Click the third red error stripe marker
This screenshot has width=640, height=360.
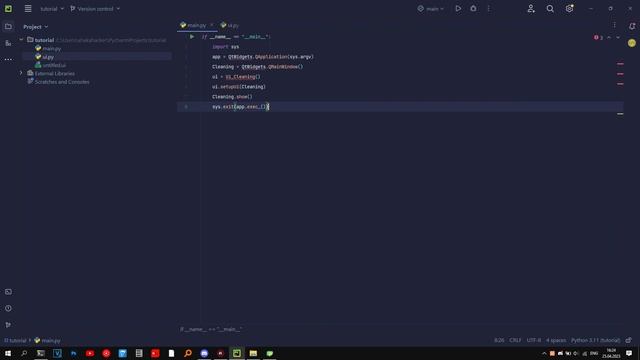tap(620, 84)
